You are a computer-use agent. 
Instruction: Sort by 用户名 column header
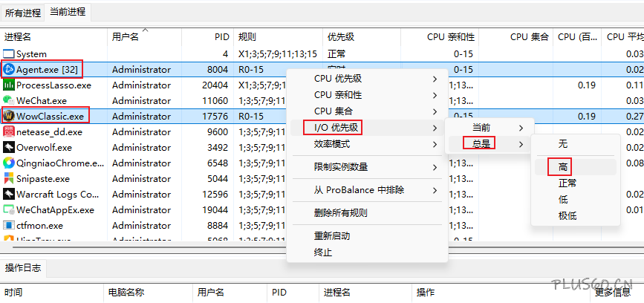tap(145, 37)
